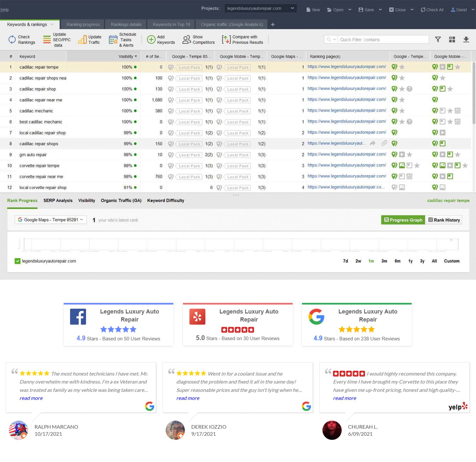The height and width of the screenshot is (462, 476).
Task: Click the download export icon
Action: point(466,39)
